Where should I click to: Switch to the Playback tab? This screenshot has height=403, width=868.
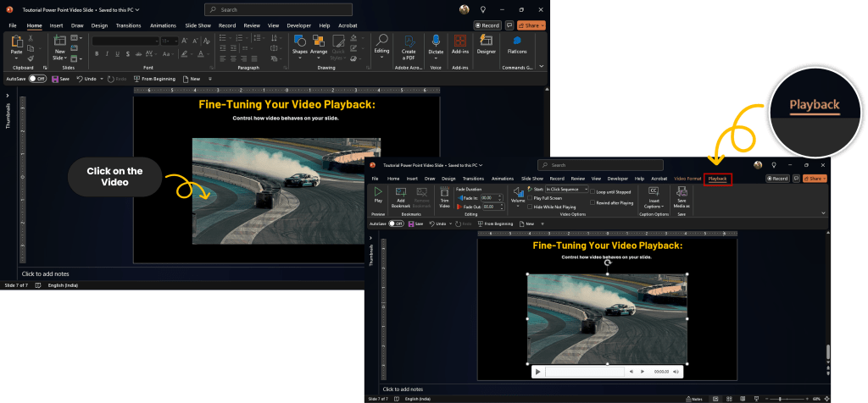point(717,179)
